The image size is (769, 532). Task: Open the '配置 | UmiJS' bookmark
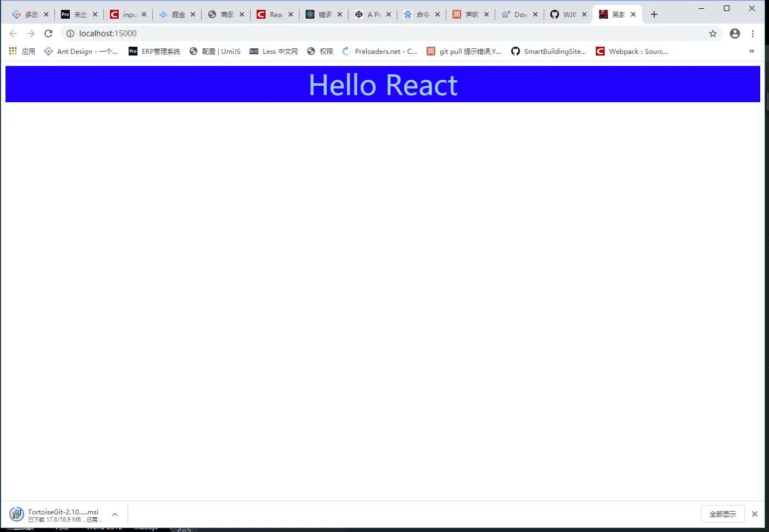[215, 51]
